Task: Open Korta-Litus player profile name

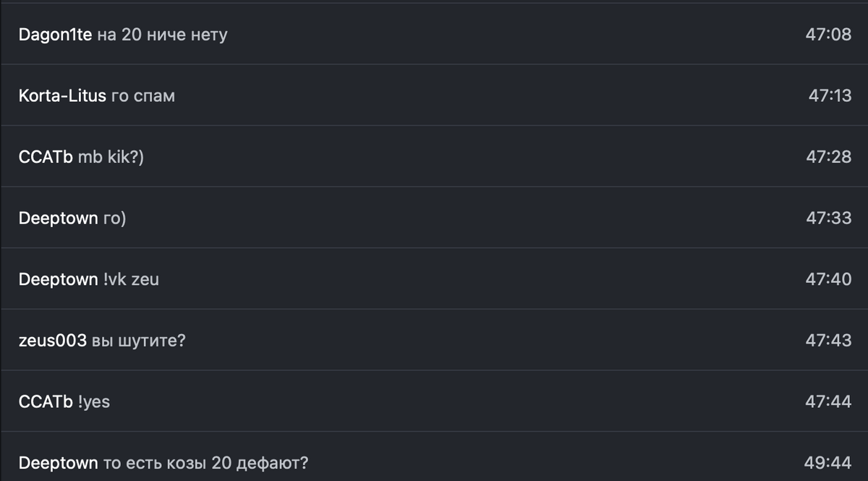Action: pyautogui.click(x=62, y=95)
